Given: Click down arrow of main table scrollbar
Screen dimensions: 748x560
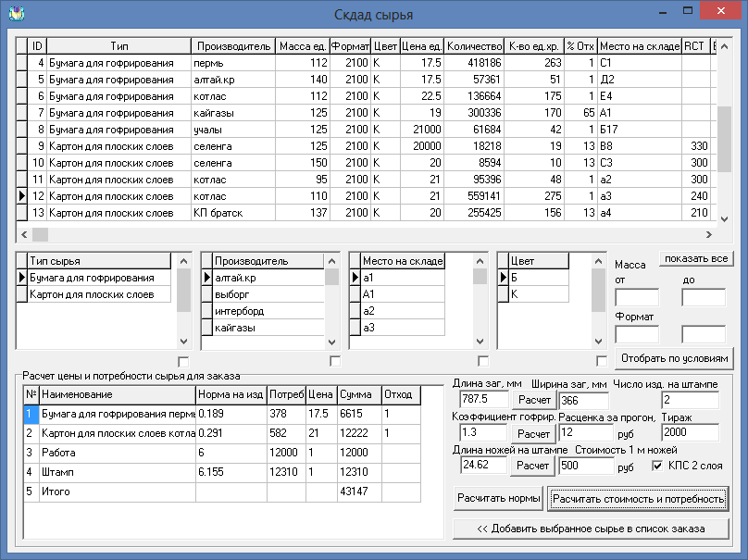Looking at the screenshot, I should (x=724, y=219).
